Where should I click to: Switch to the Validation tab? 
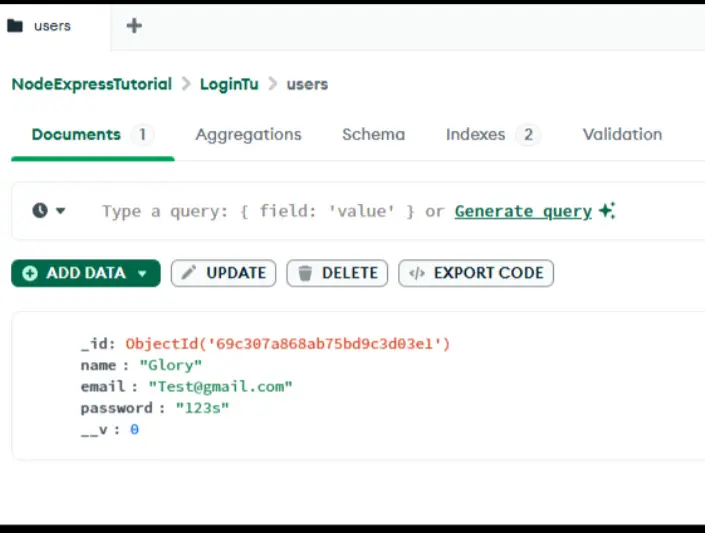pyautogui.click(x=622, y=134)
